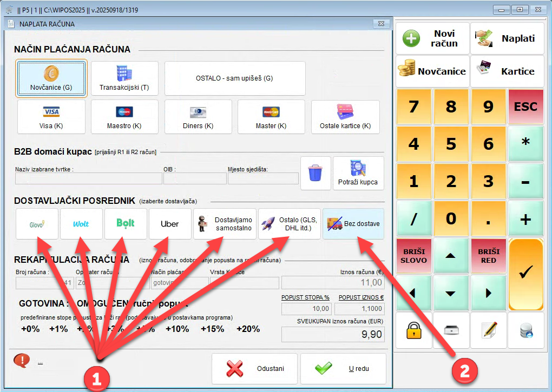This screenshot has width=552, height=392.
Task: Choose Uber delivery provider
Action: (x=169, y=224)
